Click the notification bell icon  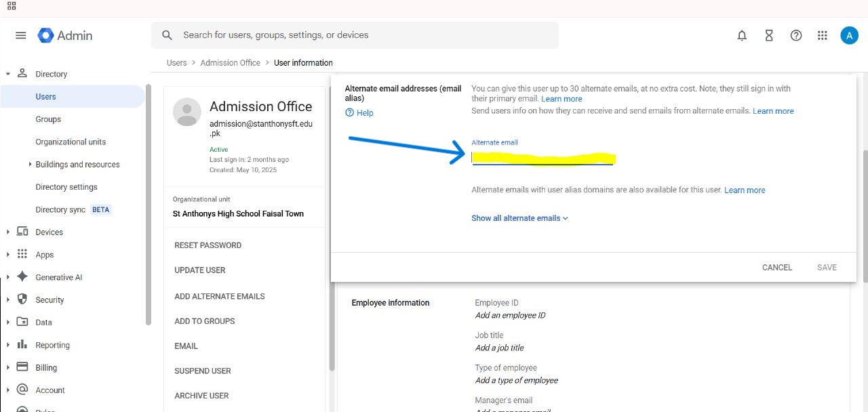tap(741, 35)
